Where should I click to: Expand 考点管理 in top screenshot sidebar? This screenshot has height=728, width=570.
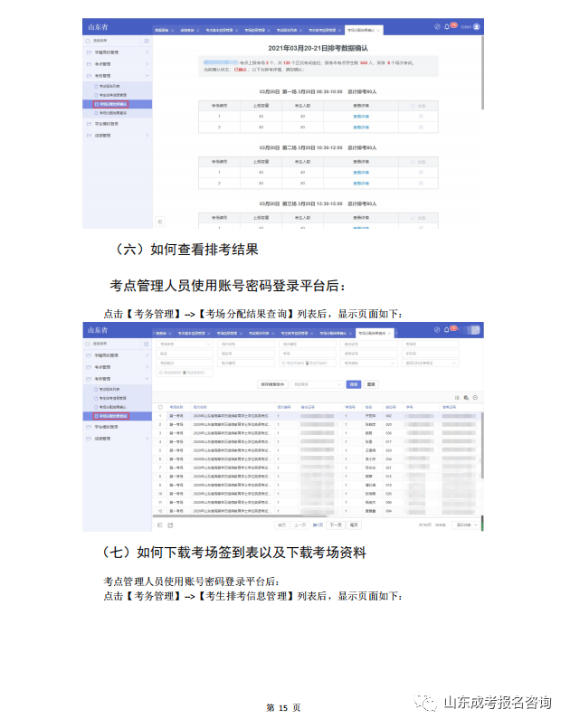pos(118,64)
